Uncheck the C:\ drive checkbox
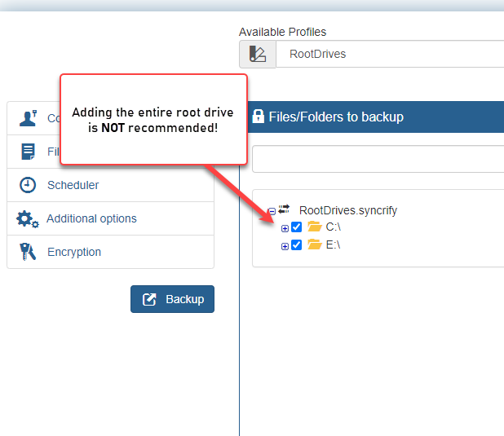This screenshot has width=504, height=436. pos(296,227)
